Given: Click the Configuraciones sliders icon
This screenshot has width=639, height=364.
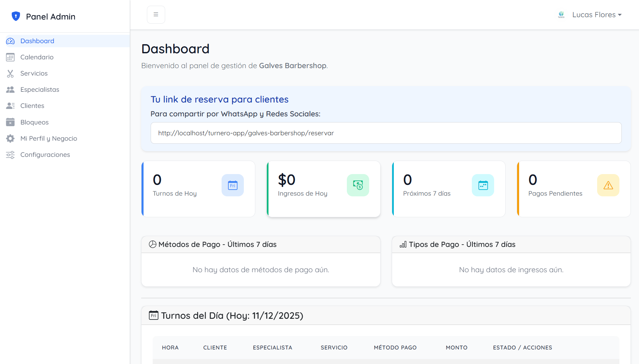Looking at the screenshot, I should [10, 155].
